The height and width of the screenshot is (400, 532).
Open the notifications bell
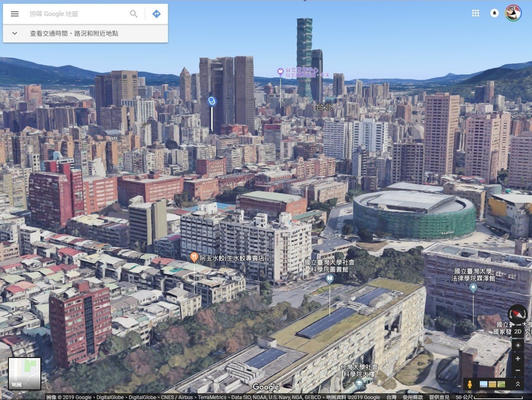click(x=495, y=13)
